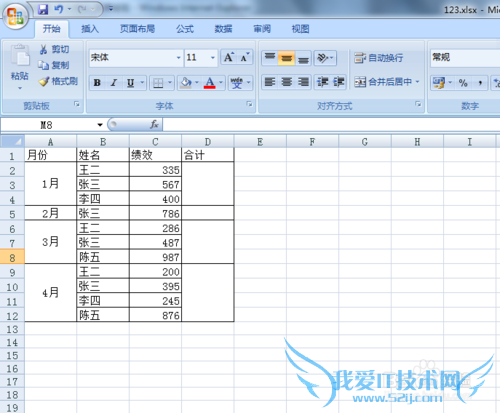
Task: Toggle middle vertical alignment
Action: pos(286,58)
